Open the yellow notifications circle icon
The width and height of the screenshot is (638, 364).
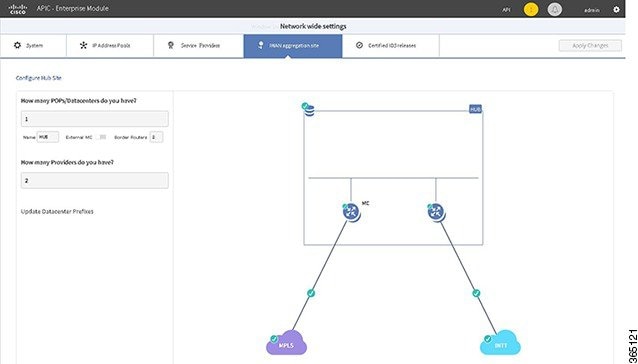coord(531,9)
